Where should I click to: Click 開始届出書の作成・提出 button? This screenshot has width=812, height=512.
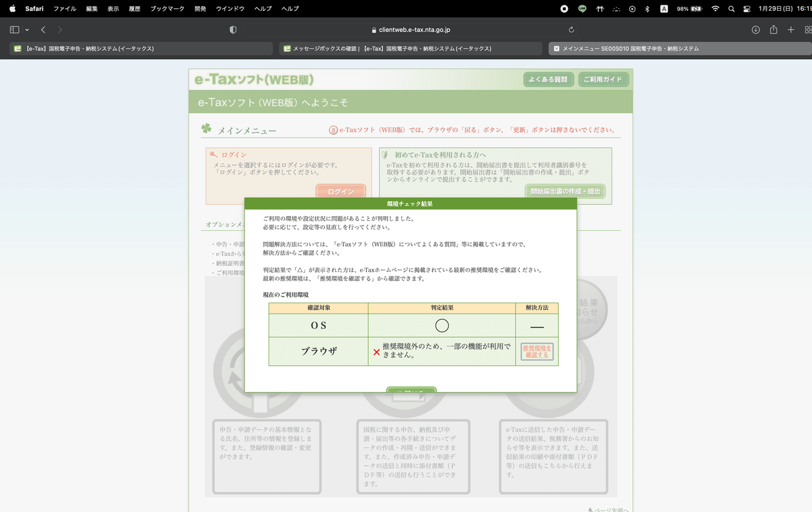pyautogui.click(x=565, y=192)
